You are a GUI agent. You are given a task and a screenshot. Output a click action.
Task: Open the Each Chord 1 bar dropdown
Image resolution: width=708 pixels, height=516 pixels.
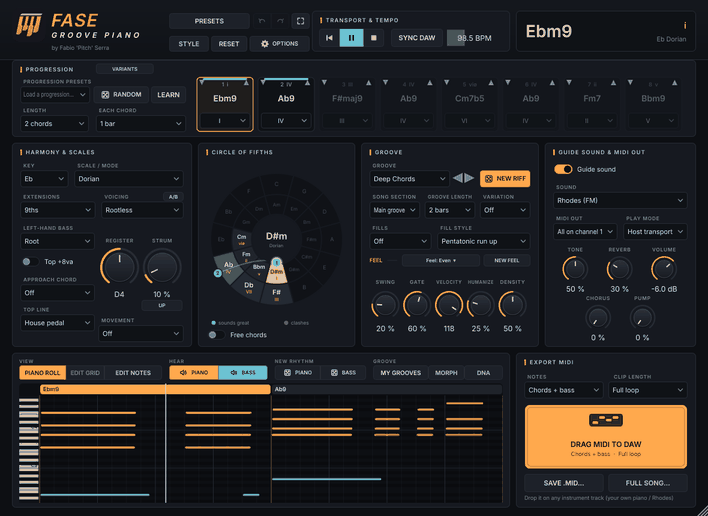[141, 124]
